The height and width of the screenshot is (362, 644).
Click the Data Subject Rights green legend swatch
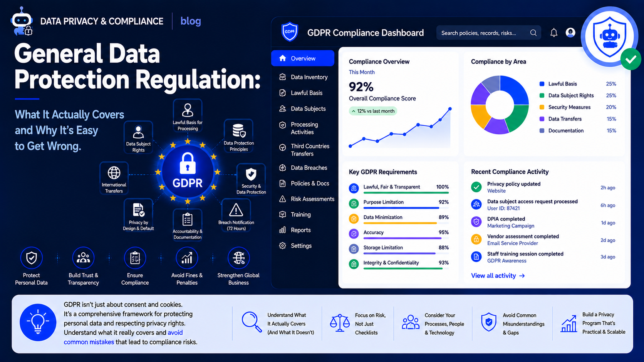[x=542, y=95]
